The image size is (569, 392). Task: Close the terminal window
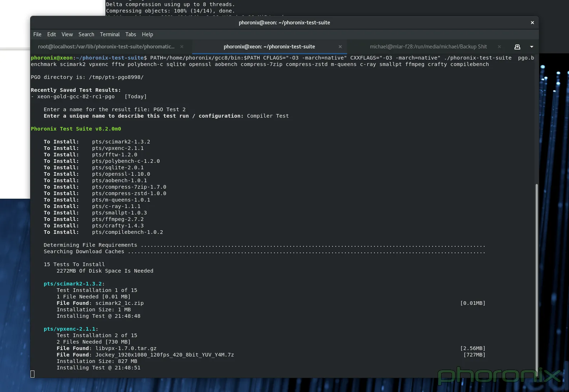(532, 23)
